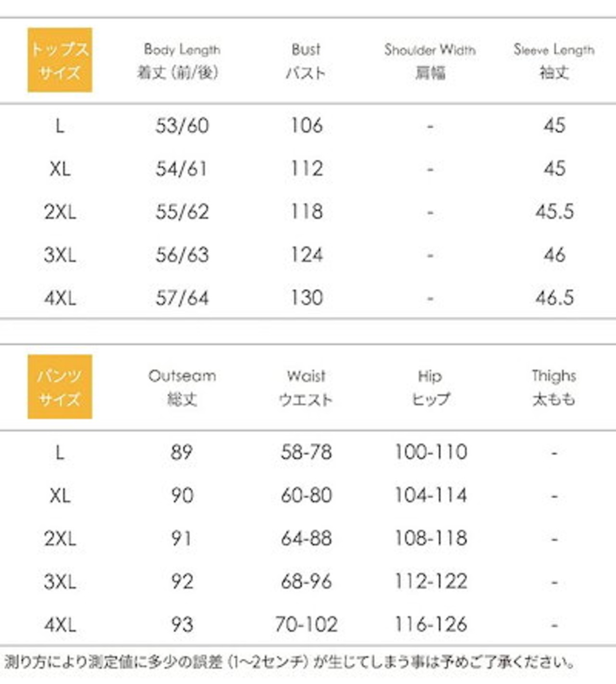Click the Sleeve Length 袖丈 header
616x684 pixels.
click(554, 61)
